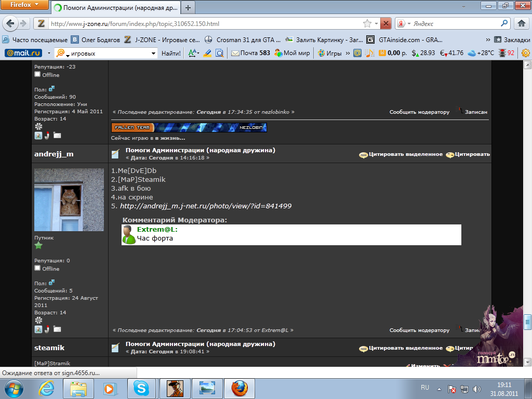Click the highlighter pen toolbar icon
Viewport: 532px width, 399px height.
point(207,53)
